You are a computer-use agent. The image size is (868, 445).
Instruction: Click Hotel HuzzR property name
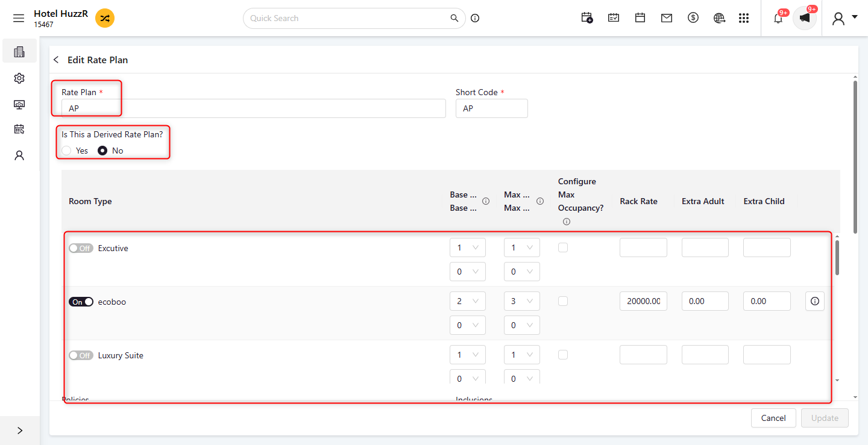(x=61, y=13)
